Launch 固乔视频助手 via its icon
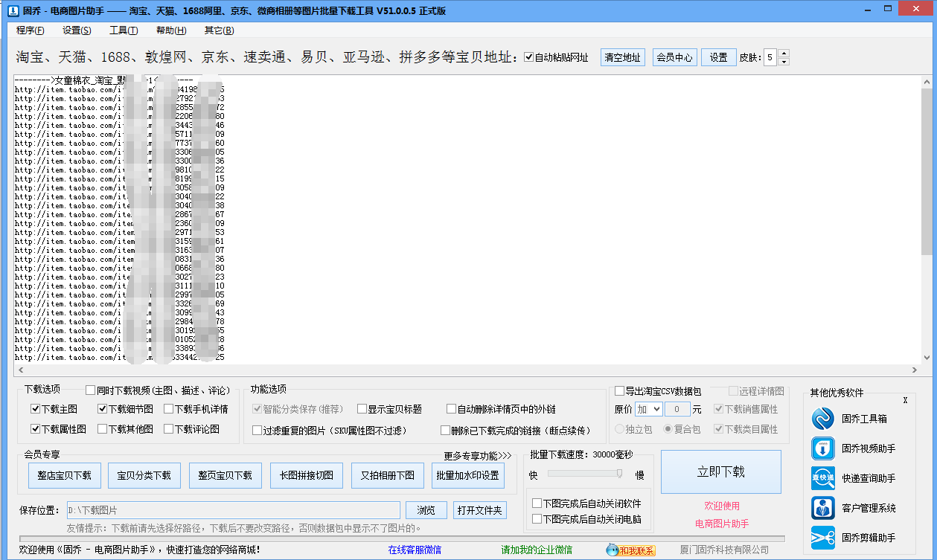Viewport: 937px width, 560px height. pyautogui.click(x=823, y=449)
